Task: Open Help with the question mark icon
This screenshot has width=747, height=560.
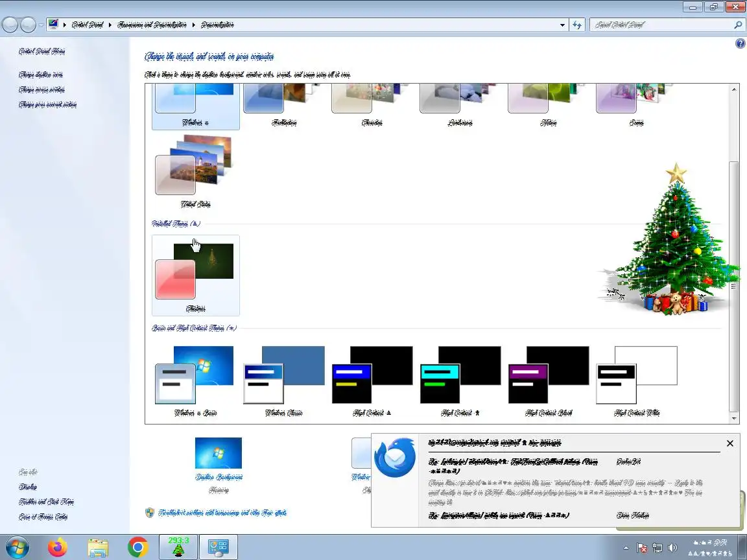Action: [x=740, y=43]
